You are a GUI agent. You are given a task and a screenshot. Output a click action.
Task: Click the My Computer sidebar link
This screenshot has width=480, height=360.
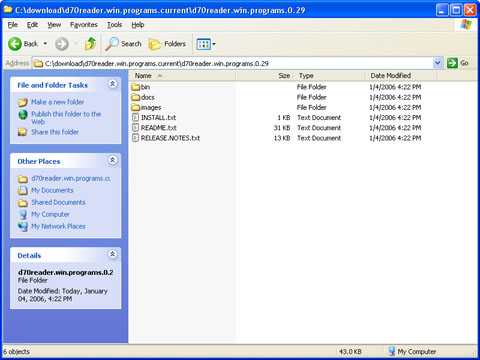point(50,214)
